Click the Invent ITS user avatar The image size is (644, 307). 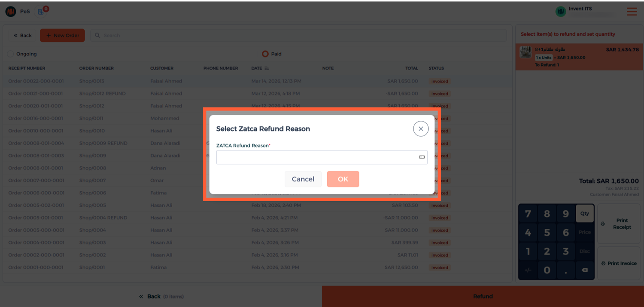(560, 12)
